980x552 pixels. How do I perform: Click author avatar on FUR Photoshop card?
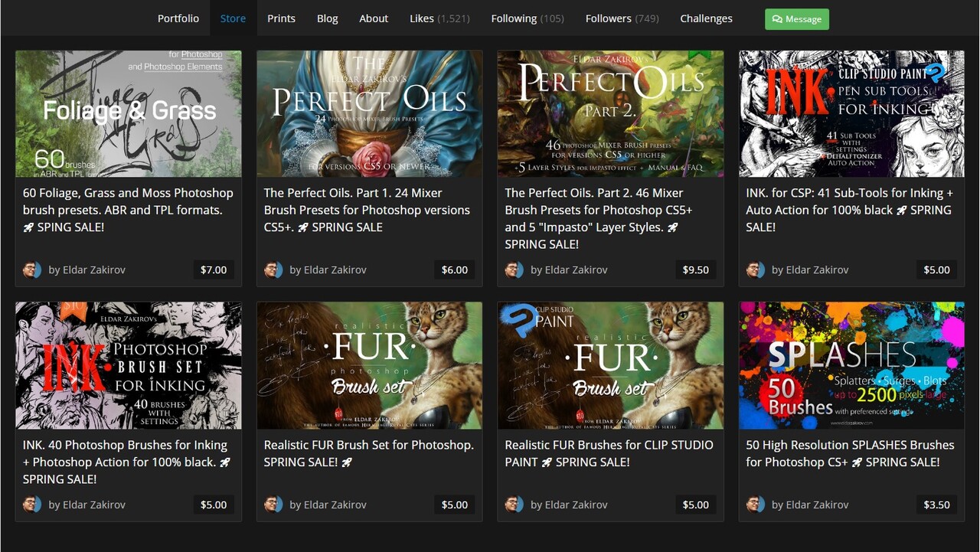tap(273, 505)
